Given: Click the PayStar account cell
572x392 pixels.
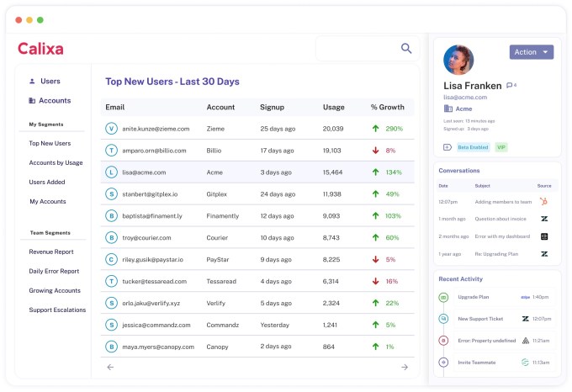Looking at the screenshot, I should click(218, 260).
